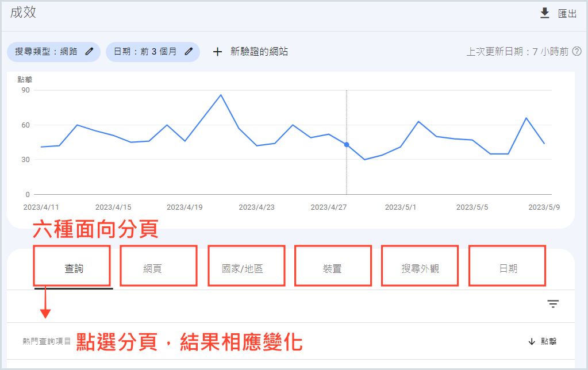Click the down arrow sort icon
Image resolution: width=588 pixels, height=370 pixels.
point(531,341)
